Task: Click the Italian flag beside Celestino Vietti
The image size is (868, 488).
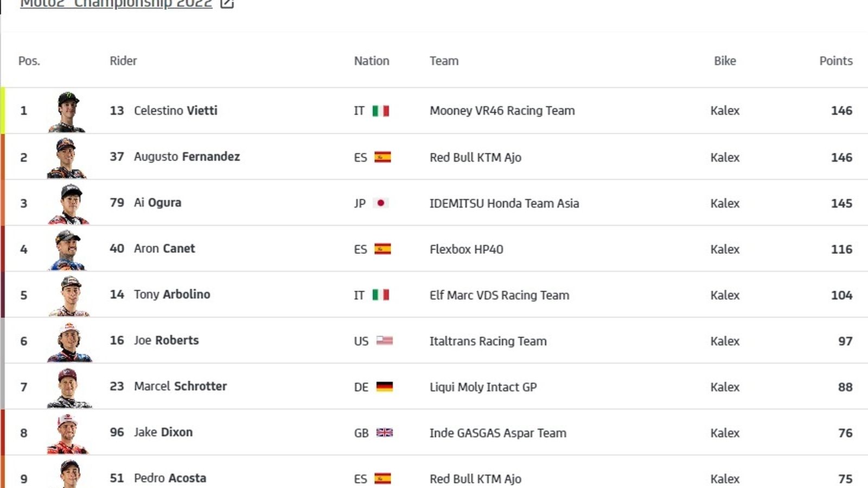Action: click(382, 111)
